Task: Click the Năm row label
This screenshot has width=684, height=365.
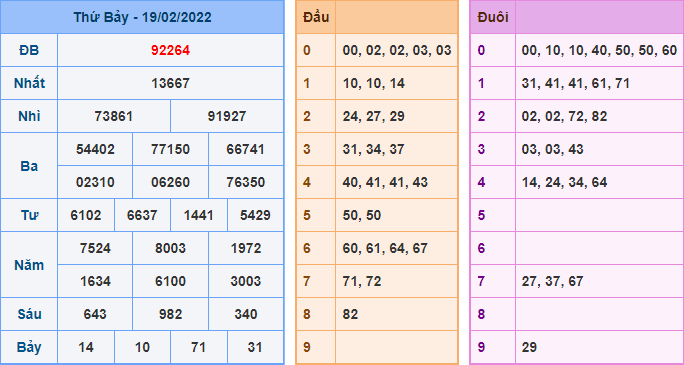Action: pos(29,265)
